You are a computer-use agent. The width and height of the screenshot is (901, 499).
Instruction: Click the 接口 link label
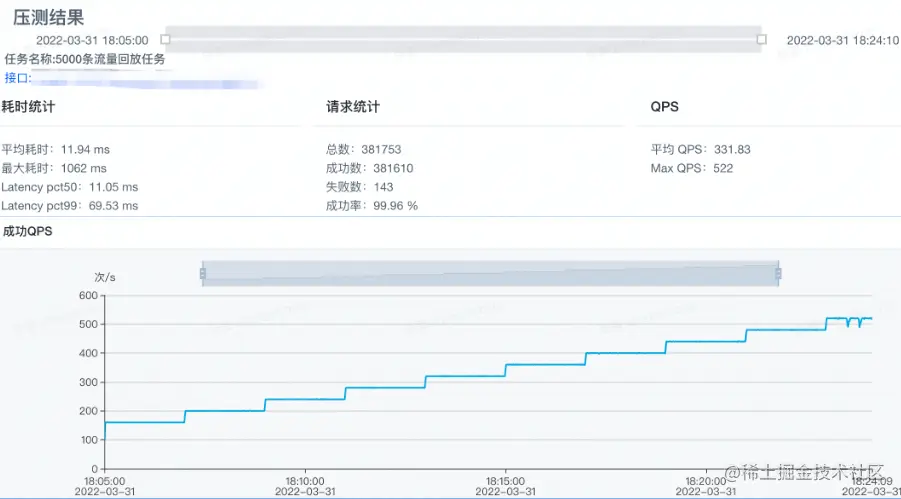(x=18, y=78)
